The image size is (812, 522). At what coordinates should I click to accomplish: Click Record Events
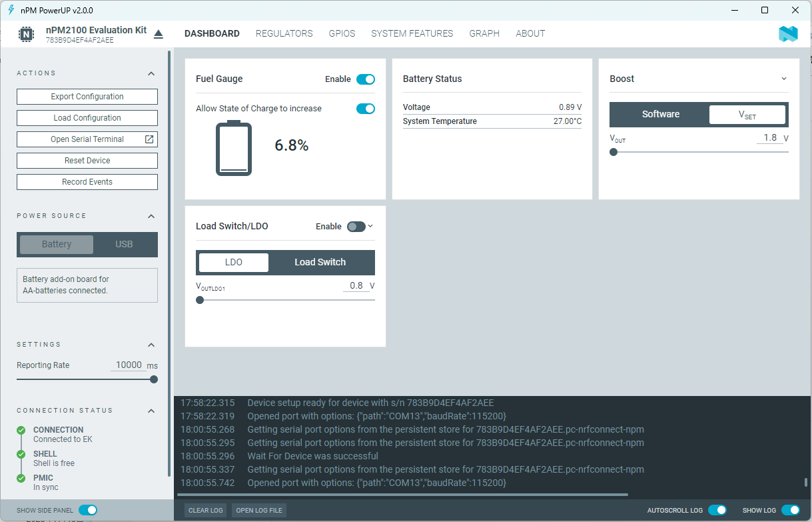coord(87,182)
